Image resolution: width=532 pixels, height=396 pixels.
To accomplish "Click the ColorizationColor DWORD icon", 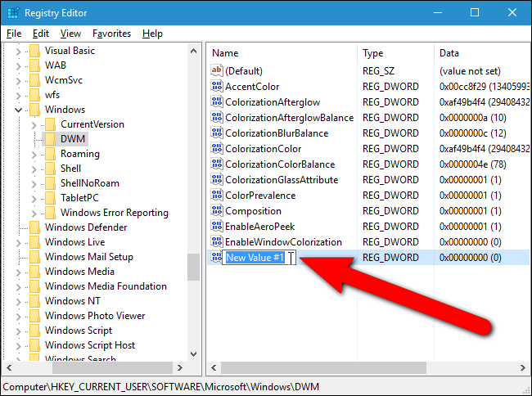I will point(216,149).
